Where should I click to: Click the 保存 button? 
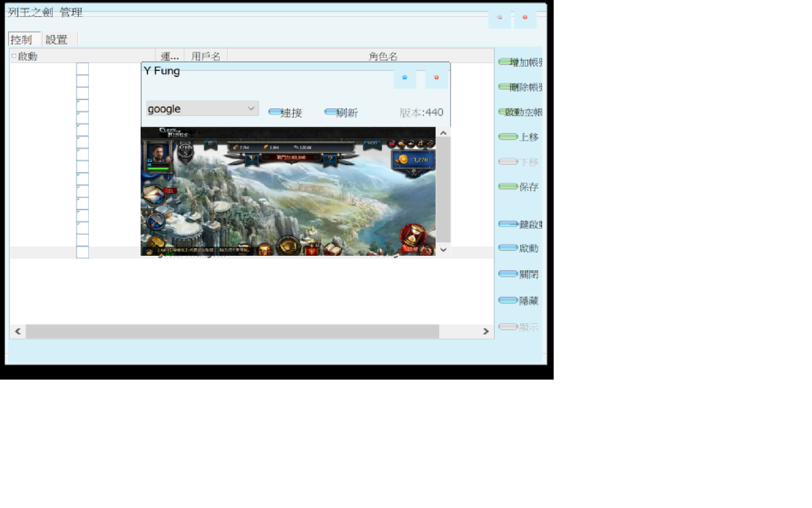point(518,186)
